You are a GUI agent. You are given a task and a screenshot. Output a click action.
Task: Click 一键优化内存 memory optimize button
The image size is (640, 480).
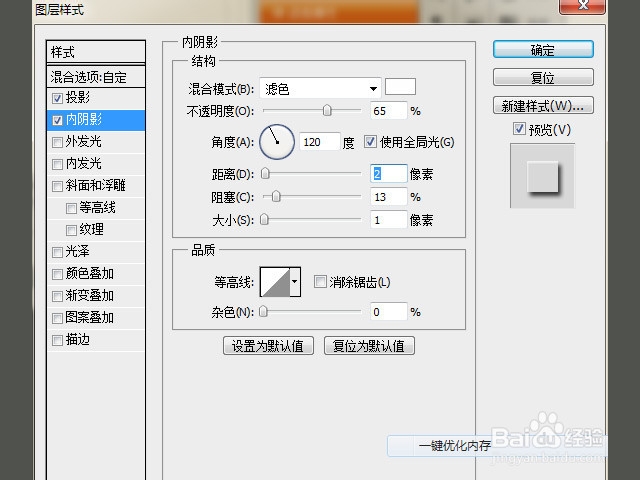(x=454, y=446)
